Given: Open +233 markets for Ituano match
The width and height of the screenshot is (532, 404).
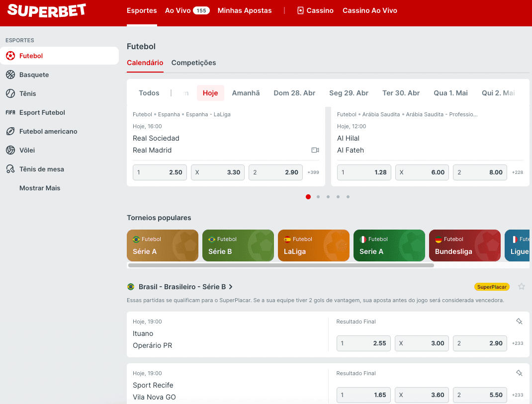Looking at the screenshot, I should [x=518, y=343].
